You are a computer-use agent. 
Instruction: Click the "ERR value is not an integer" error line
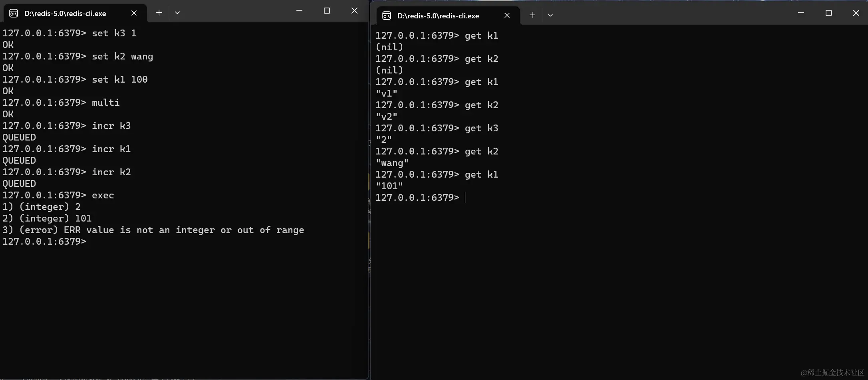[153, 230]
